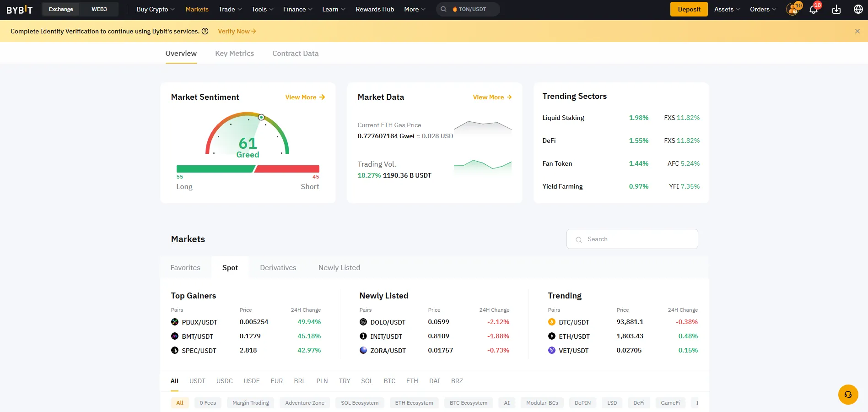Switch to WEB3 mode
The image size is (868, 412).
coord(98,9)
